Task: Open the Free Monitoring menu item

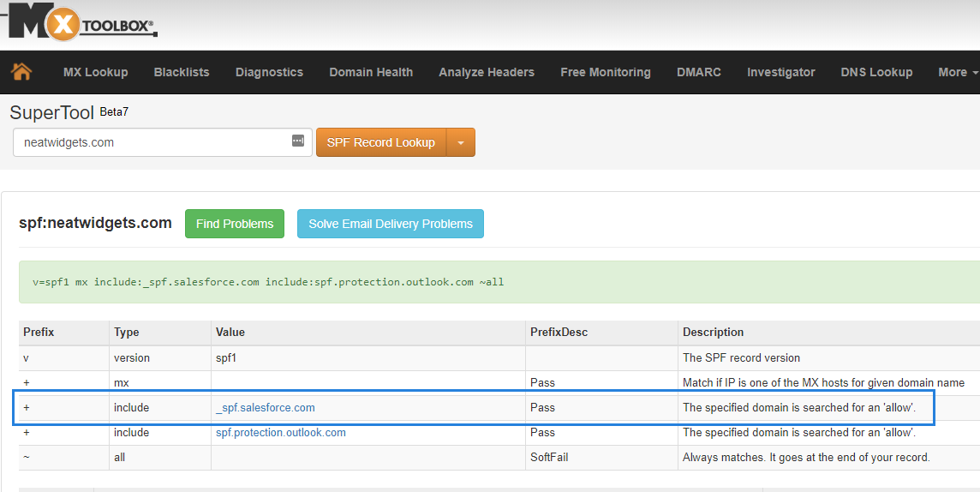Action: [x=606, y=73]
